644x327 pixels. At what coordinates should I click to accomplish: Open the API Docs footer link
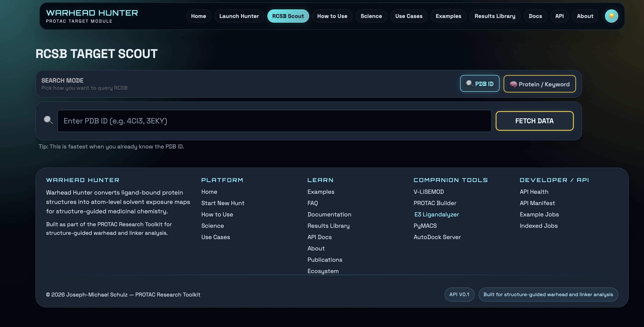[319, 237]
